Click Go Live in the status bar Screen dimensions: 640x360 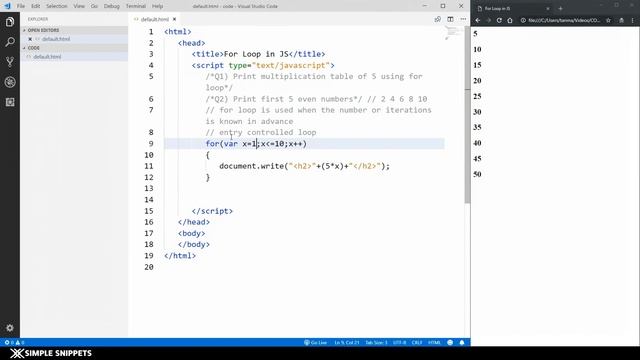(316, 342)
